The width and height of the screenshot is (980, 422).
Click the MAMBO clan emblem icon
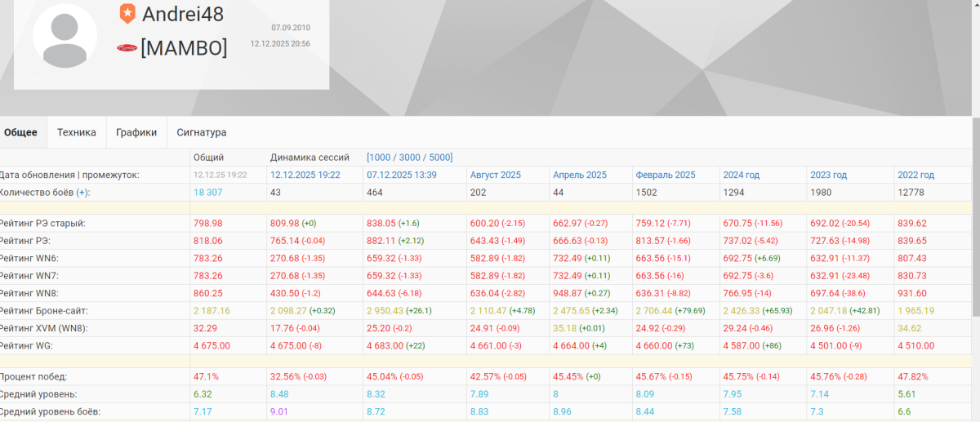[127, 49]
